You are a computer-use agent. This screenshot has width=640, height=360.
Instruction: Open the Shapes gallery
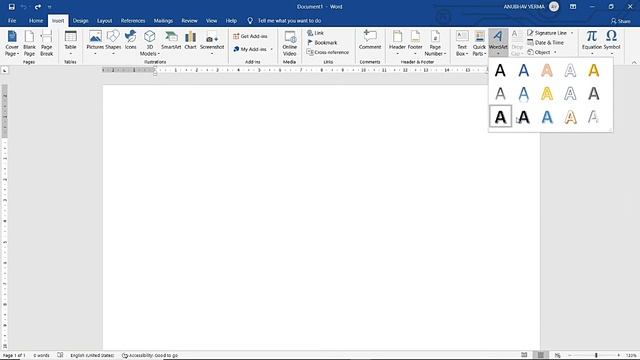tap(113, 43)
